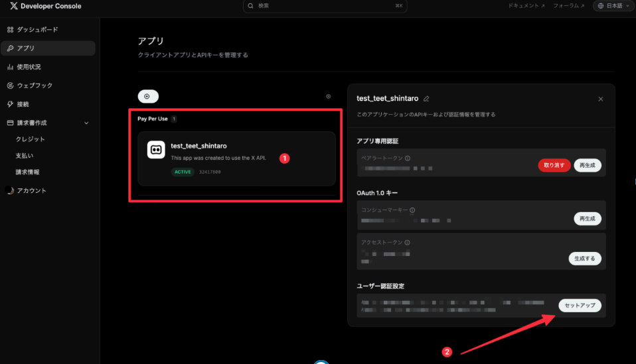
Task: Click the info icon beside アクセストークン
Action: tap(407, 243)
